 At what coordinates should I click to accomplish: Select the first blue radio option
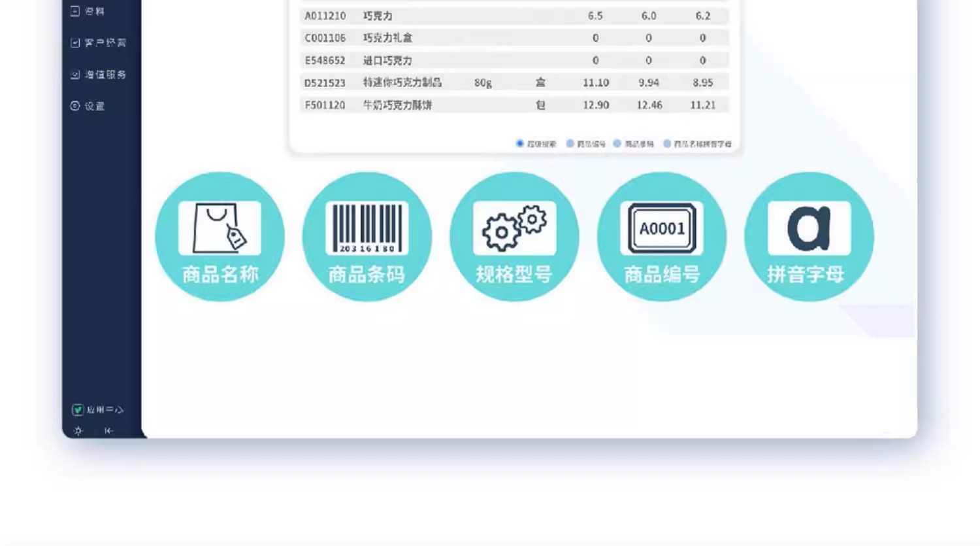point(520,143)
